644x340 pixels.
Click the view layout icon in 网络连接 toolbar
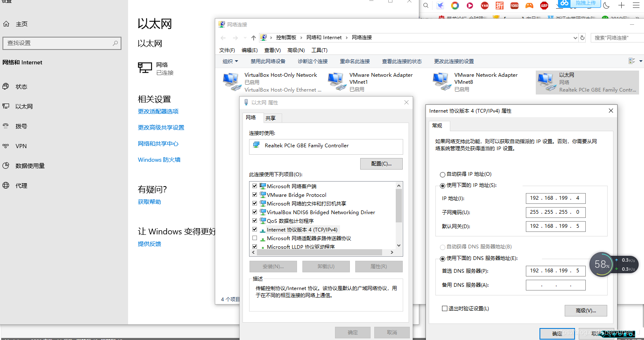point(632,61)
